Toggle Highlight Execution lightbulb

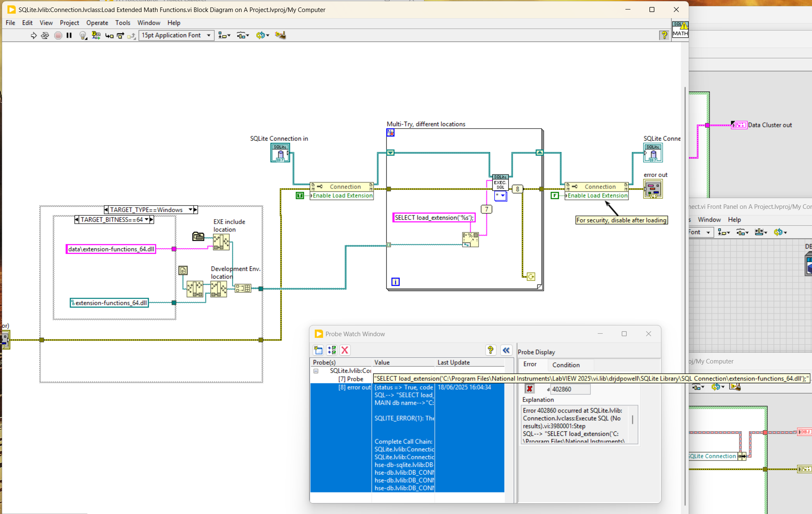tap(83, 36)
